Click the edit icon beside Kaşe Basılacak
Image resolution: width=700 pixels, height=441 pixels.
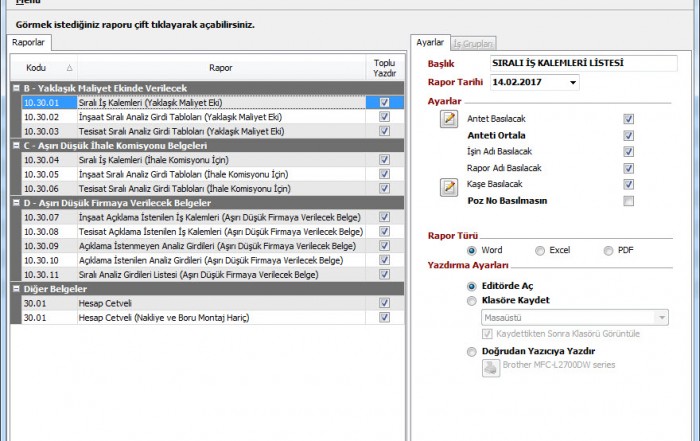pyautogui.click(x=449, y=185)
